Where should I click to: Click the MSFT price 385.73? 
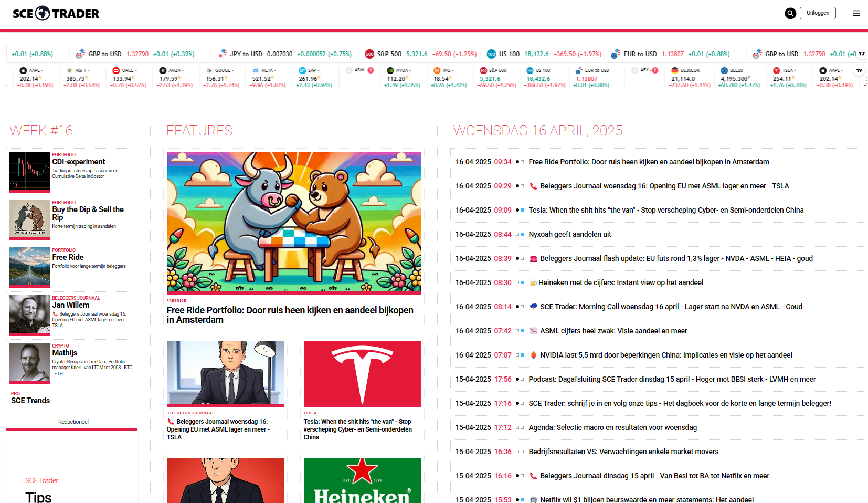[x=77, y=79]
